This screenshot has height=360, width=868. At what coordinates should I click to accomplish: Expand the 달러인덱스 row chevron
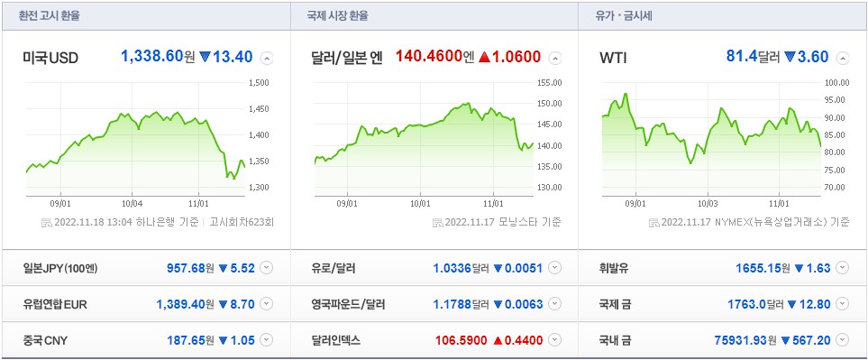[554, 340]
